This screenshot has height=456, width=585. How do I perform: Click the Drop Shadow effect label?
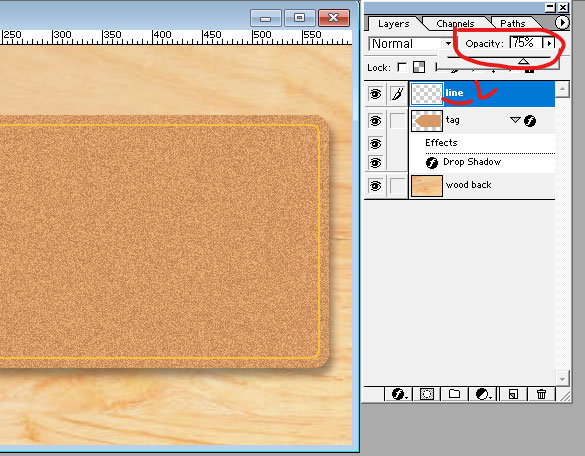coord(472,162)
